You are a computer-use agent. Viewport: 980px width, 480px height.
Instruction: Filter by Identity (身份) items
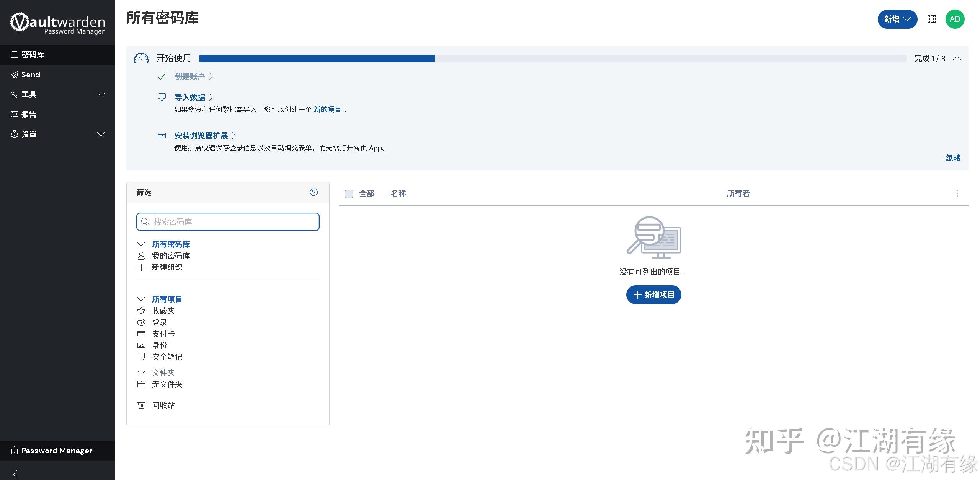point(159,345)
